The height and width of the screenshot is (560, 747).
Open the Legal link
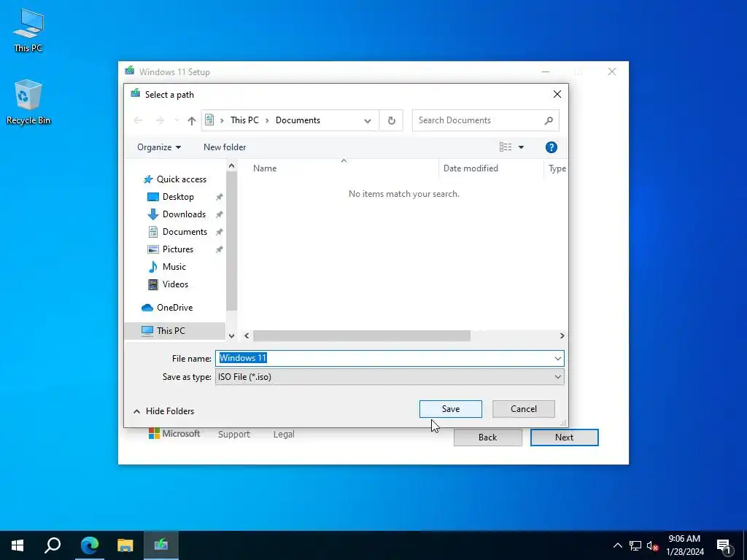pyautogui.click(x=284, y=435)
